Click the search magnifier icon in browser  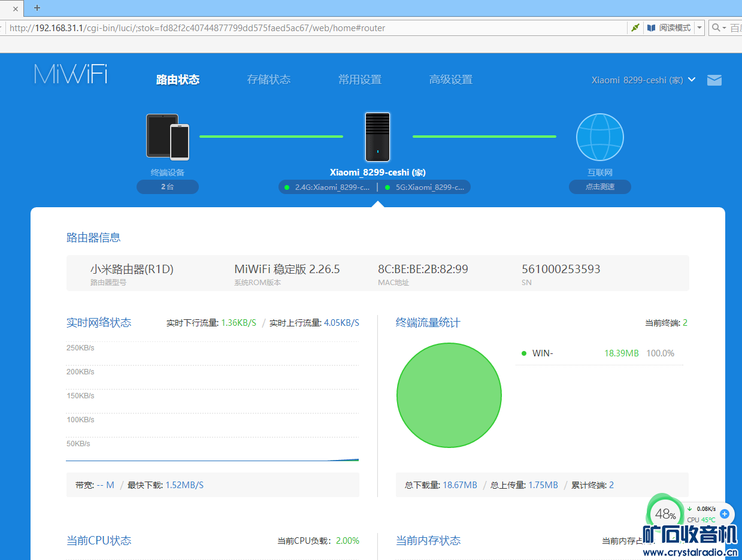point(715,28)
